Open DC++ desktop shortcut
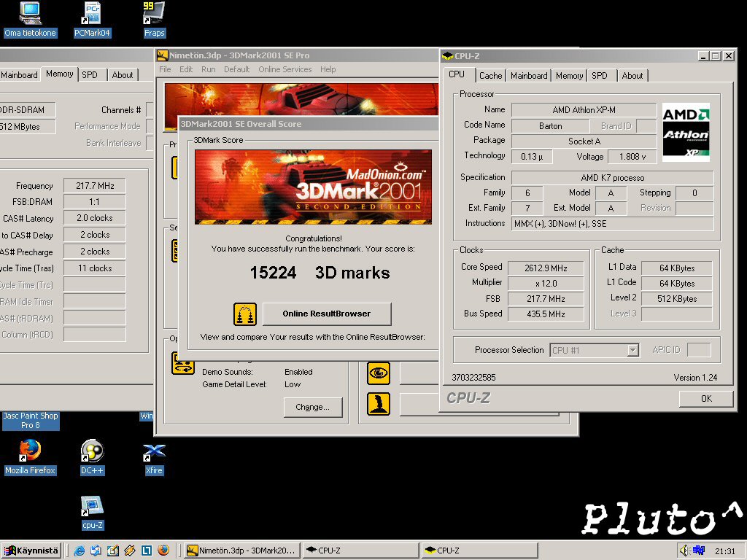This screenshot has width=747, height=560. [x=92, y=458]
